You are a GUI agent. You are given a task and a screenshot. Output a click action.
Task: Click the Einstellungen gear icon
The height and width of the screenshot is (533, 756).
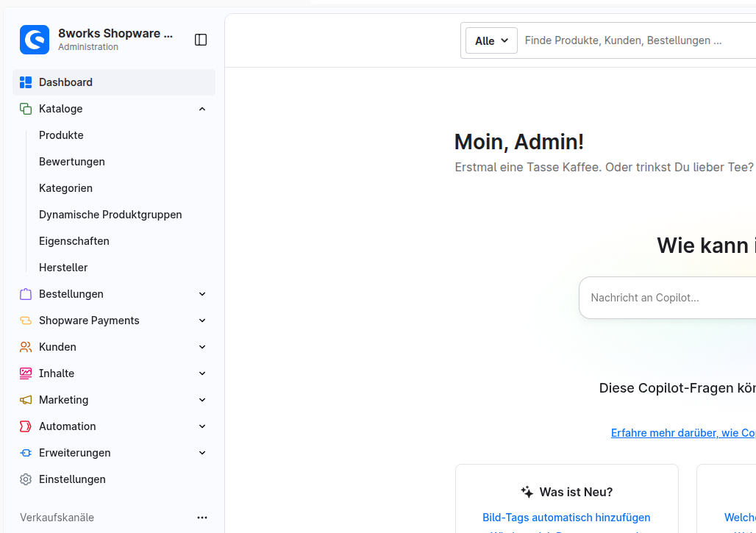click(x=26, y=479)
